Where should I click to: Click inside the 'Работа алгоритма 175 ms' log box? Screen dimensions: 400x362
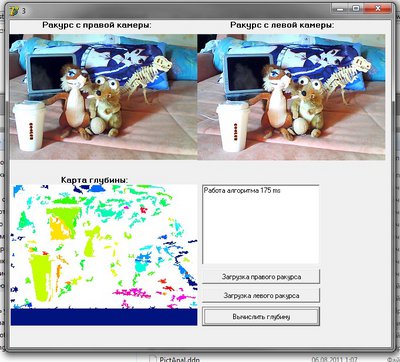261,224
